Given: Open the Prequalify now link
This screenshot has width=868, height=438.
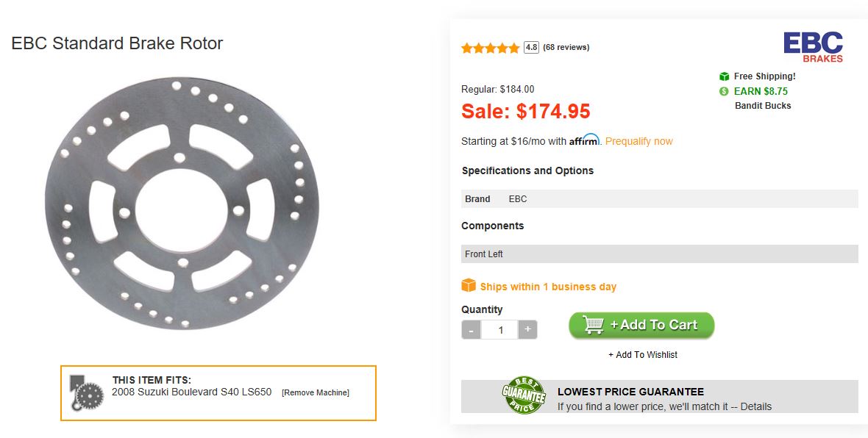Looking at the screenshot, I should (638, 141).
